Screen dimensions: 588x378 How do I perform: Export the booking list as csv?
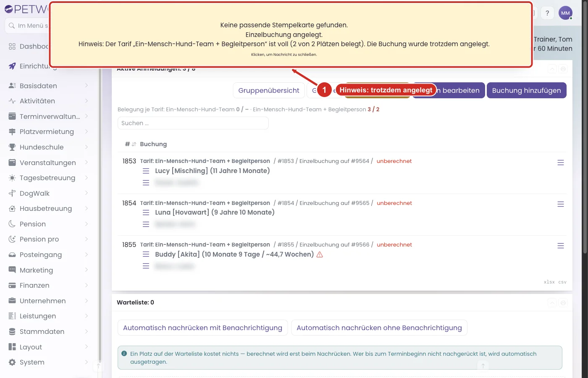(x=562, y=282)
